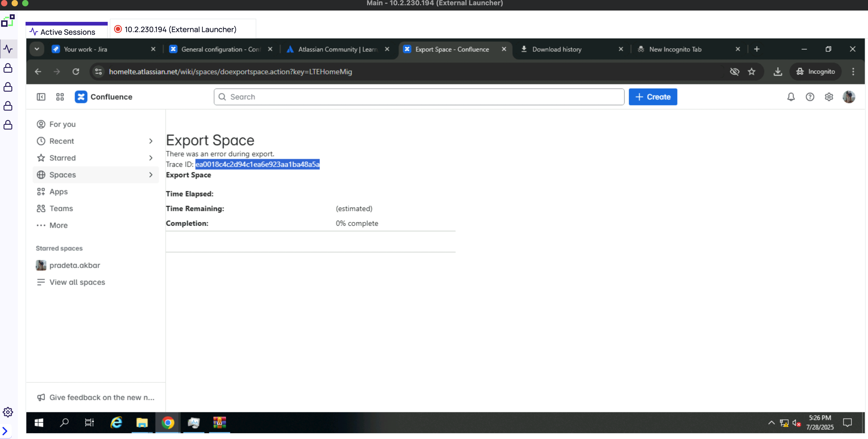The width and height of the screenshot is (868, 439).
Task: Click the Confluence Search field
Action: tap(419, 97)
